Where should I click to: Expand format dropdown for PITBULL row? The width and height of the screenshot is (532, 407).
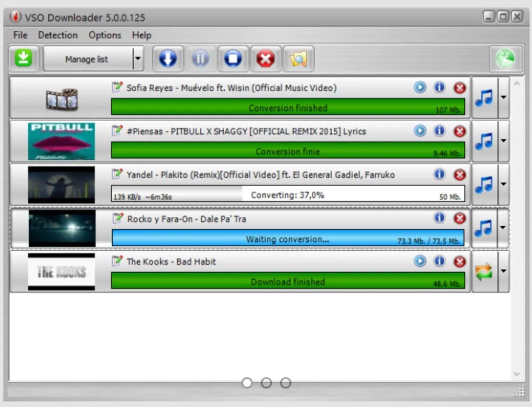pyautogui.click(x=503, y=141)
